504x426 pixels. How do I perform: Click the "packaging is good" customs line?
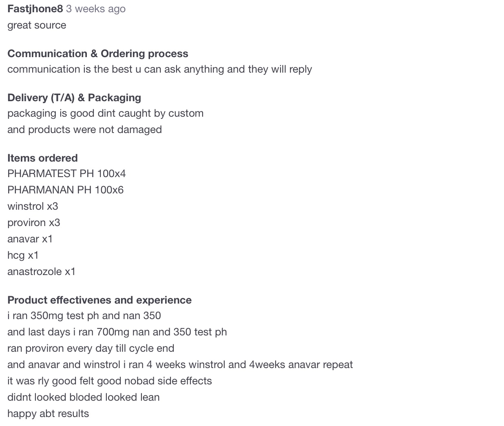[105, 113]
